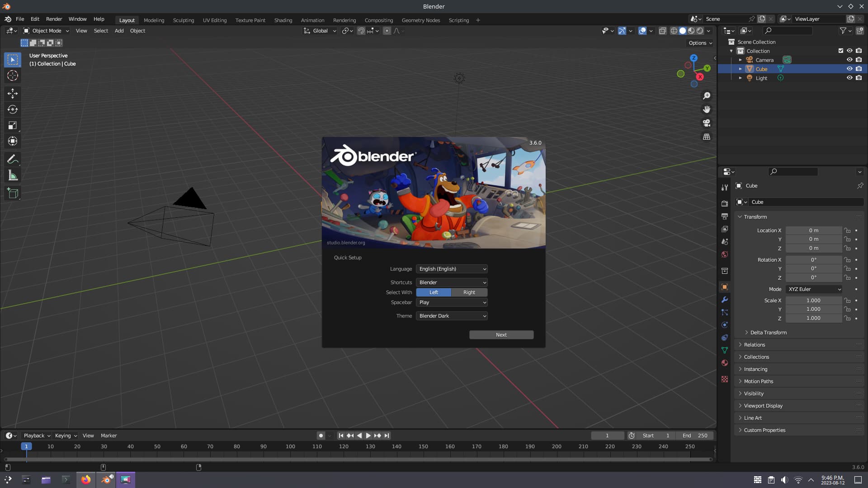Viewport: 868px width, 488px height.
Task: Open the Texture properties checker tab
Action: [725, 379]
